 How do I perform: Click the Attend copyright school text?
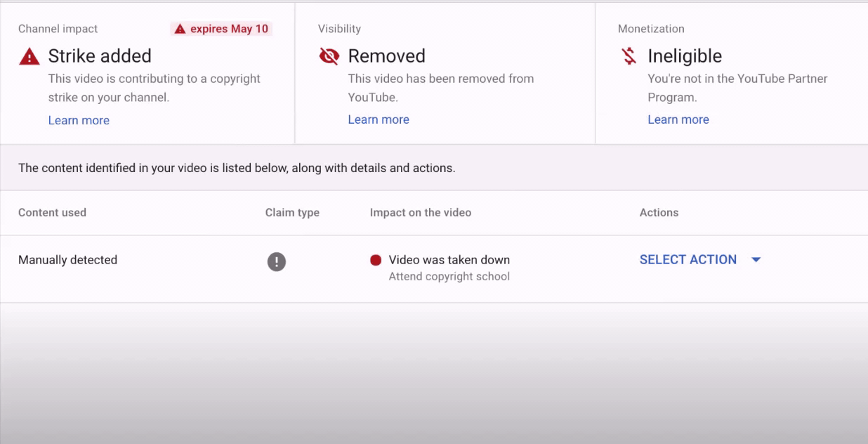[x=449, y=276]
